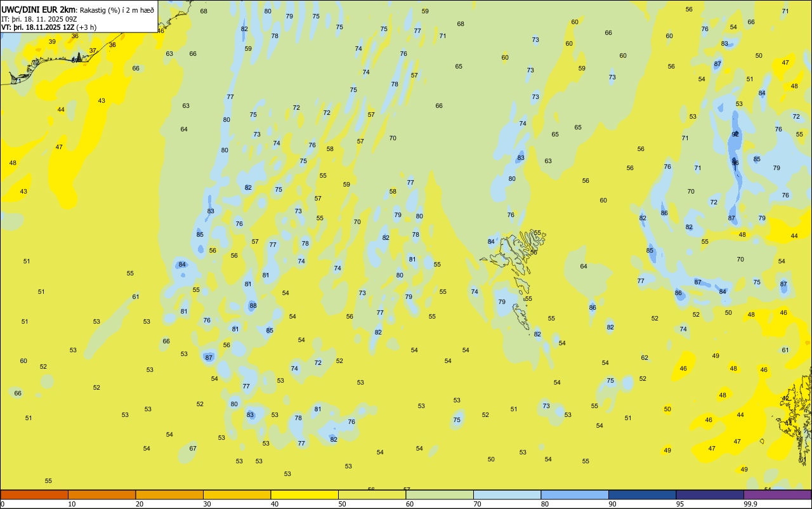Viewport: 812px width, 509px height.
Task: Select the pale green 60–70 legend band
Action: 440,494
